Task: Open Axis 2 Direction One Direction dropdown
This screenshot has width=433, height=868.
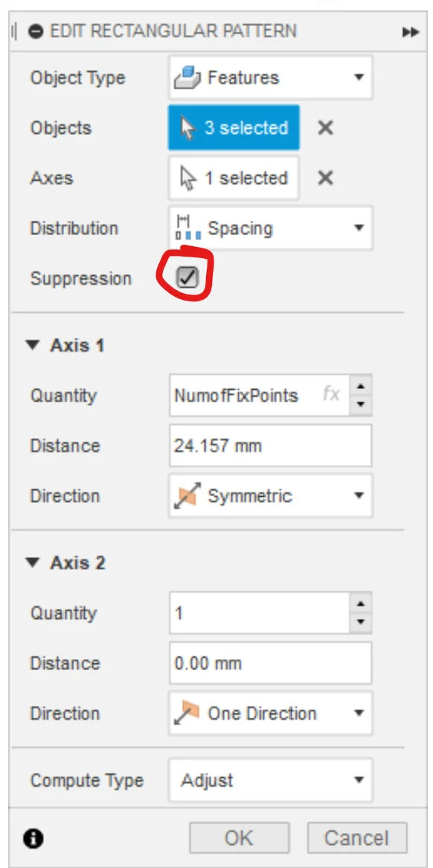Action: (x=271, y=713)
